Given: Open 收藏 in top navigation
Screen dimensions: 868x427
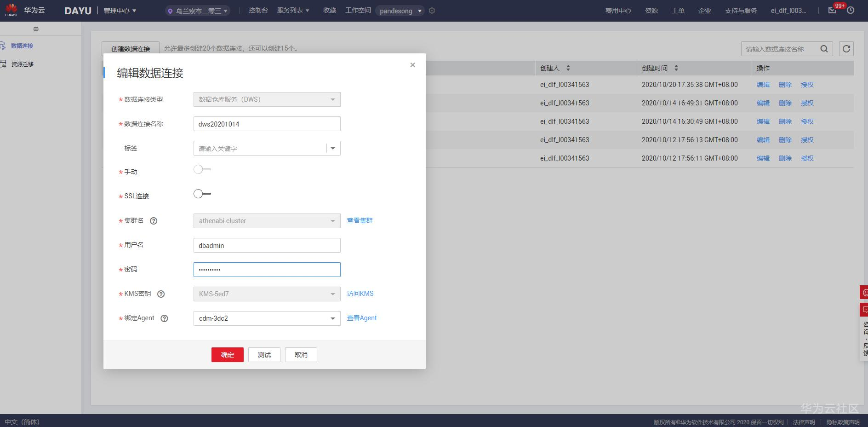Looking at the screenshot, I should coord(330,10).
